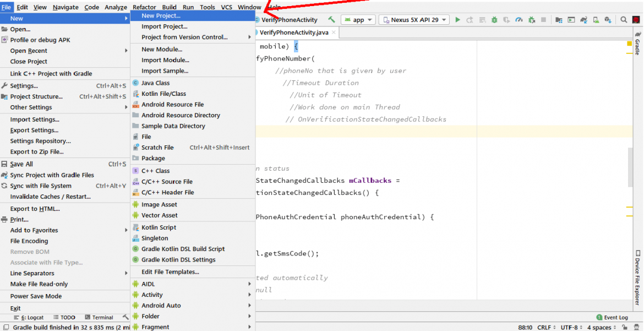The width and height of the screenshot is (644, 331).
Task: Sync project with Gradle files toolbar icon
Action: 583,19
